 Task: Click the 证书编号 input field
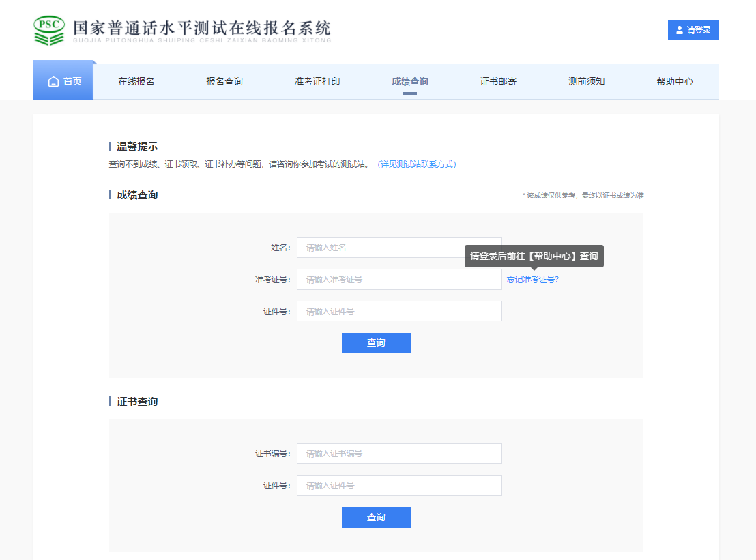coord(399,454)
